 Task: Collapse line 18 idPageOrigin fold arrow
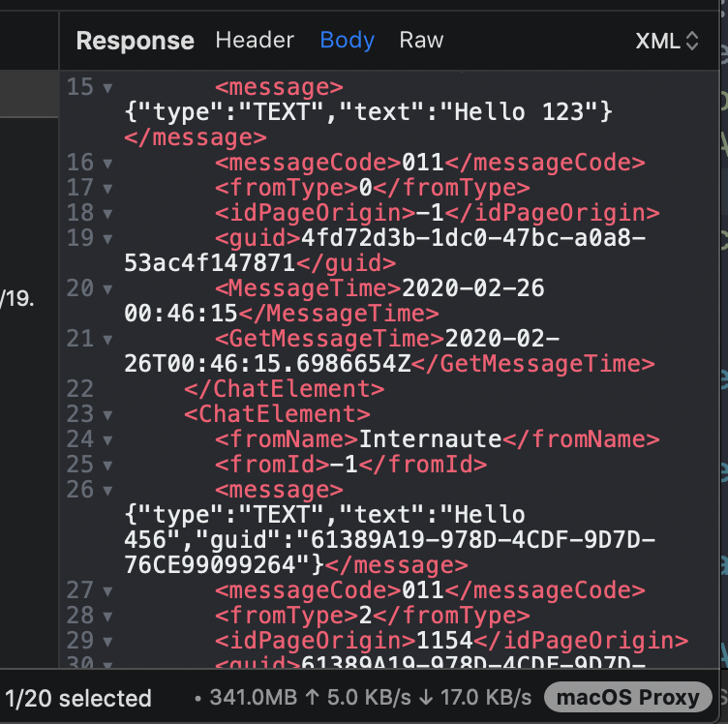[107, 214]
